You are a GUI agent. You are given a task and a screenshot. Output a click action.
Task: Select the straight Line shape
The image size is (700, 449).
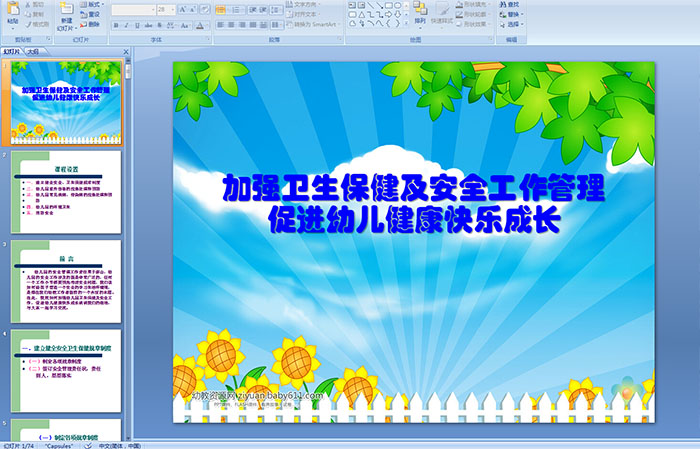[x=371, y=5]
